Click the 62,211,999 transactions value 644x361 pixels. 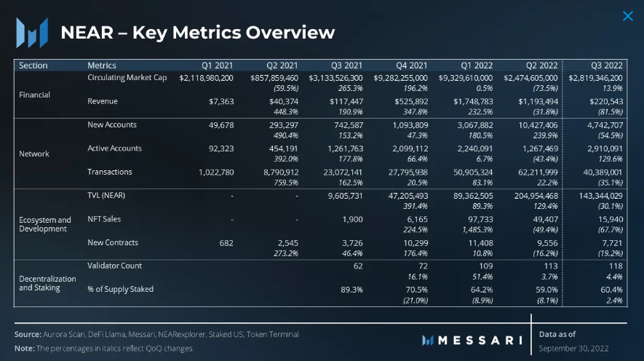click(538, 172)
